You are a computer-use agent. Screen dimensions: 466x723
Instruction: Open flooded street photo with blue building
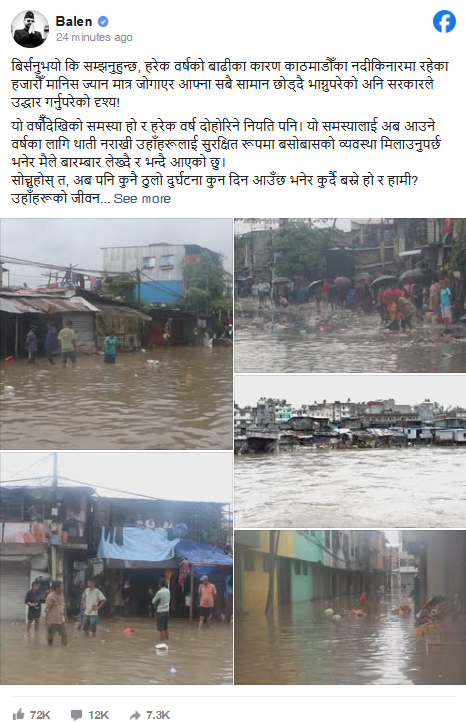116,334
